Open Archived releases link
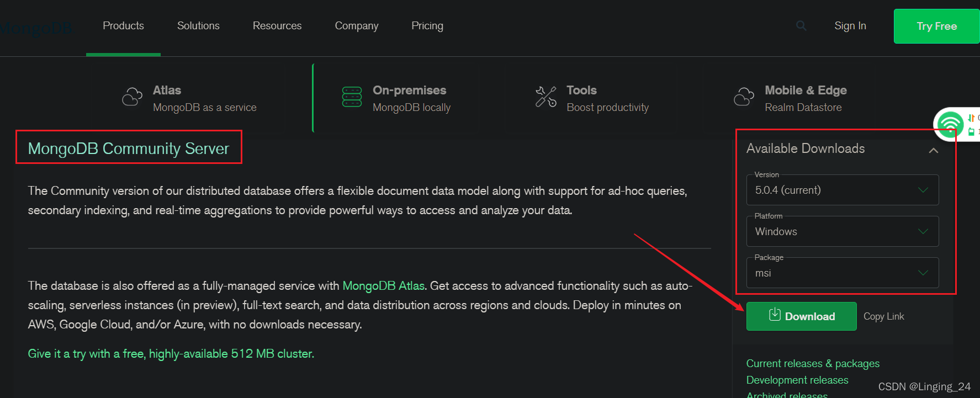 pos(787,394)
